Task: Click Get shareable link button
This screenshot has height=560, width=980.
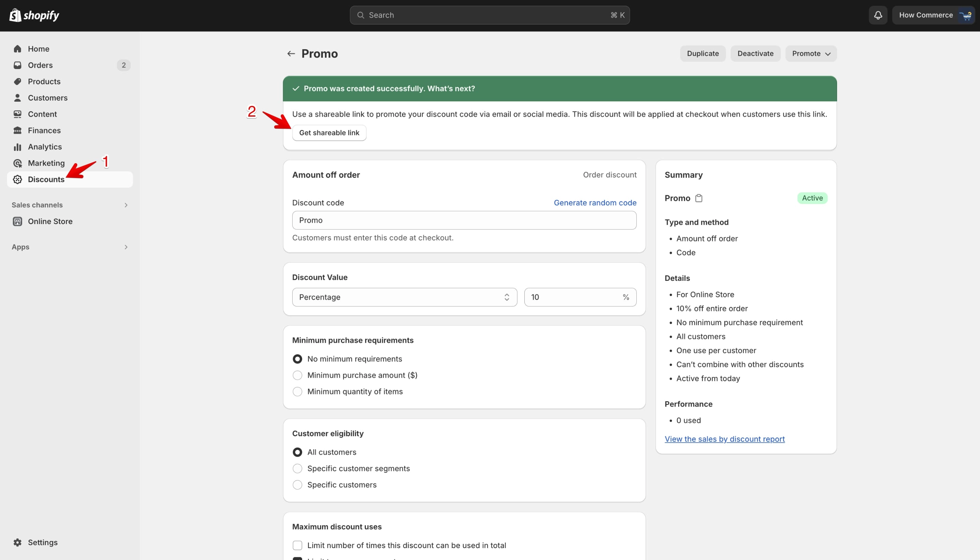Action: (329, 133)
